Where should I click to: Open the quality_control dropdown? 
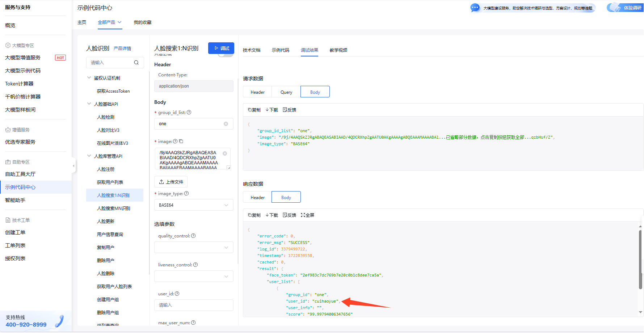point(194,247)
